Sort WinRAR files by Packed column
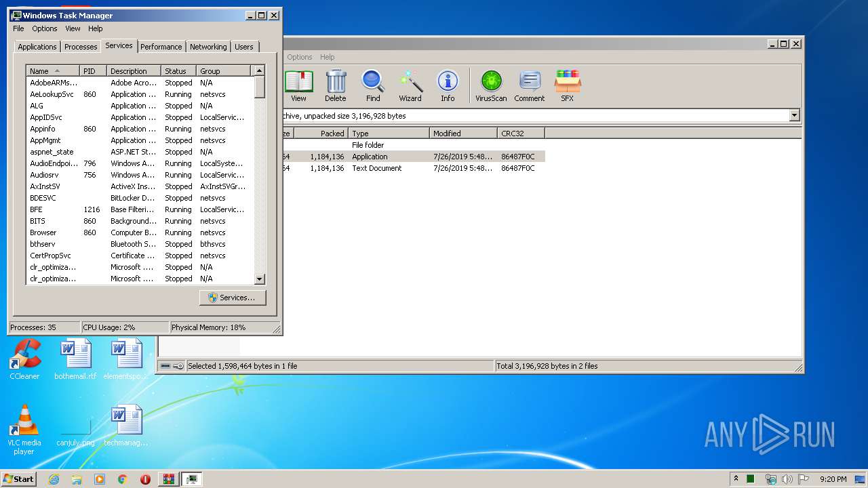Image resolution: width=868 pixels, height=488 pixels. [321, 134]
